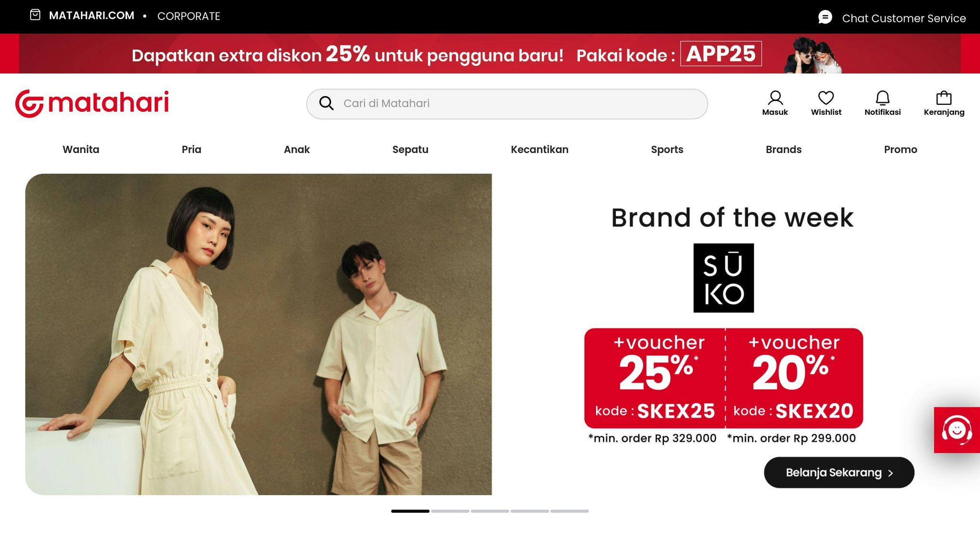Follow the CORPORATE link

tap(189, 16)
